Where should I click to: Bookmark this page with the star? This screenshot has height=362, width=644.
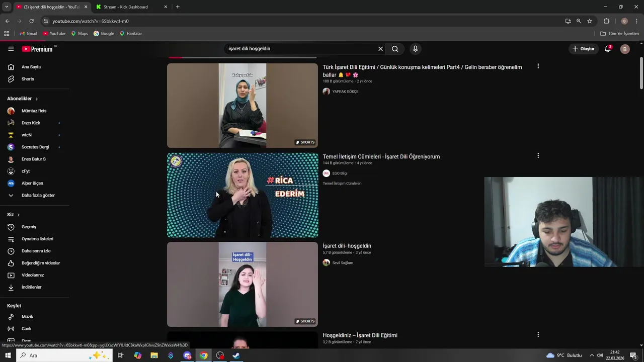click(x=590, y=21)
